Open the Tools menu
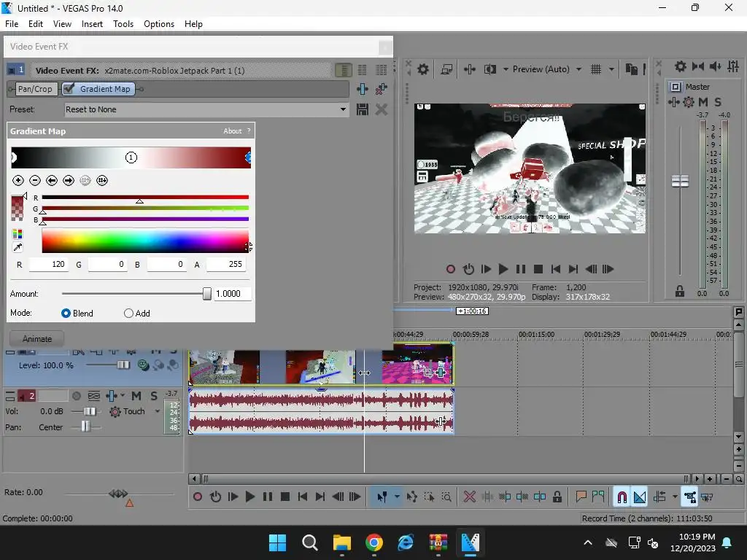Screen dimensions: 747x560 [x=123, y=24]
